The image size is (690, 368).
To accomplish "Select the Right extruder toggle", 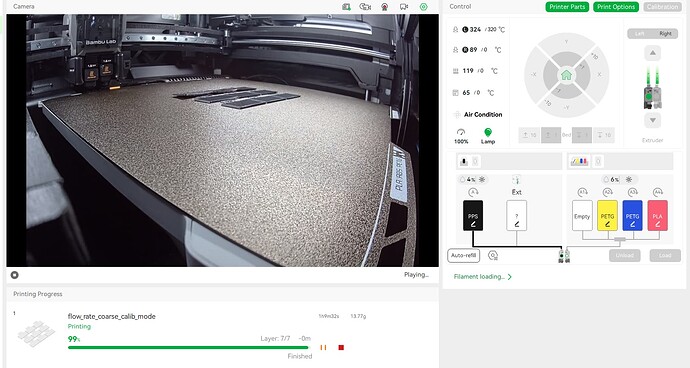I will 665,33.
